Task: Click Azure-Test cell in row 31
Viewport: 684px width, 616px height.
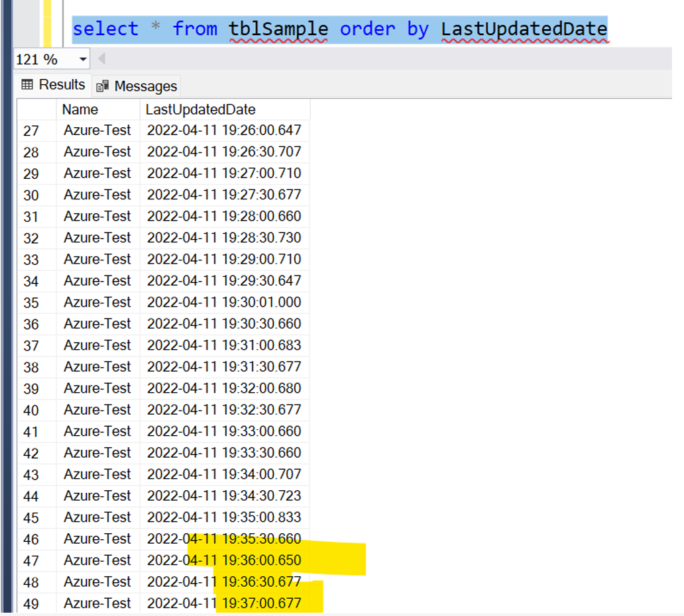Action: 98,216
